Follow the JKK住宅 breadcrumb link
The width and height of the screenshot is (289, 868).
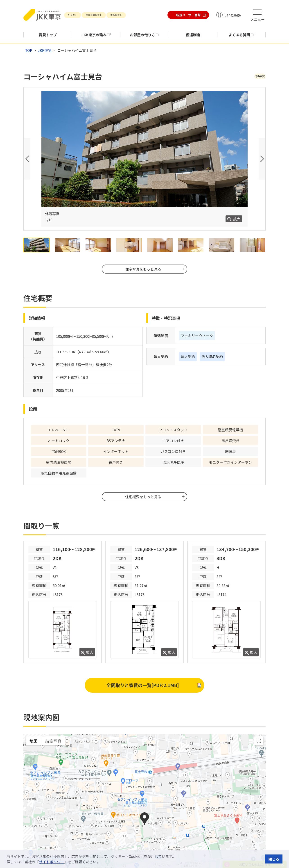click(x=45, y=50)
